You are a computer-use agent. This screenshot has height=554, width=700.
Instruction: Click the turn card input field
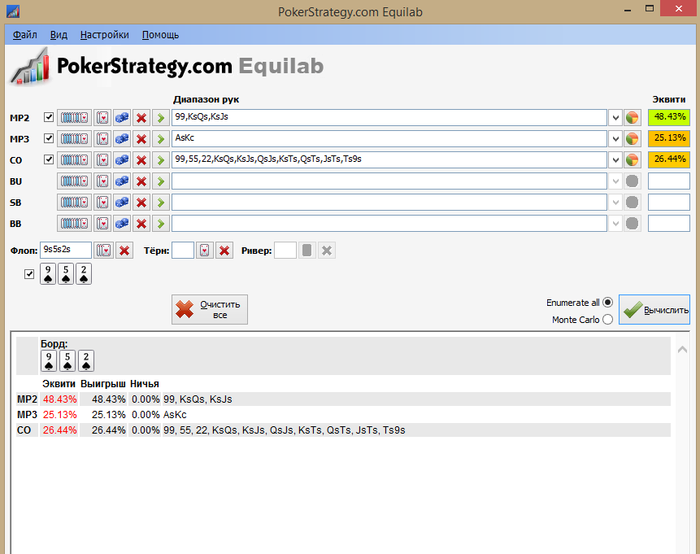click(183, 250)
